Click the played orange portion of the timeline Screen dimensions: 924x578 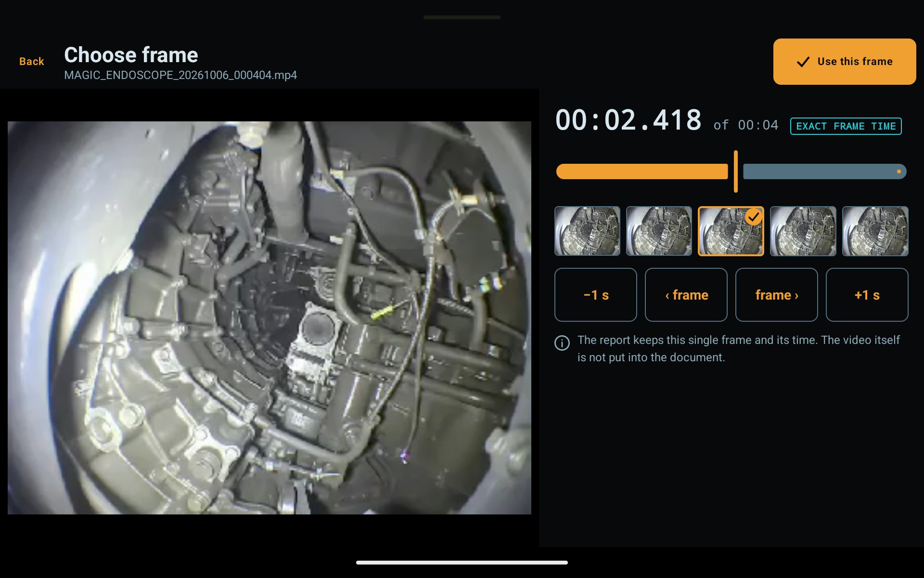(642, 171)
